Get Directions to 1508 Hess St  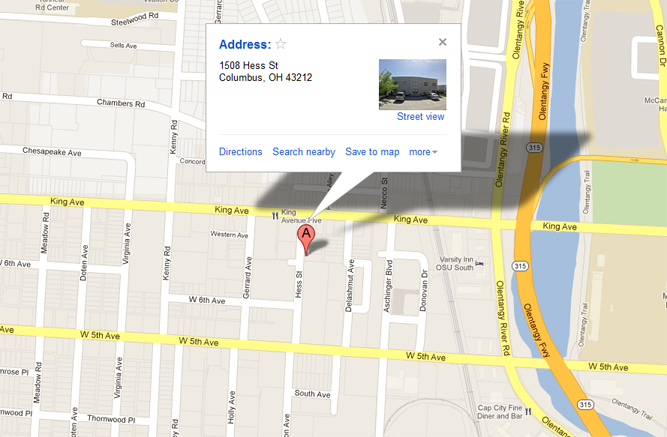point(240,152)
